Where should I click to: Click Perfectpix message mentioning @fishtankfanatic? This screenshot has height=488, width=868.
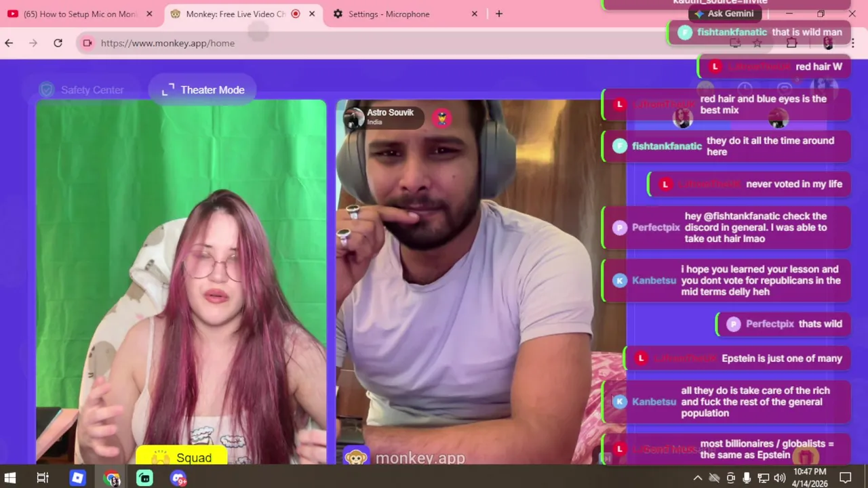(726, 228)
